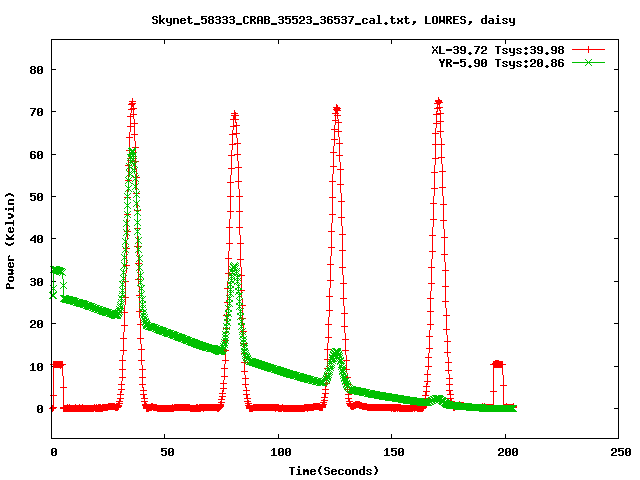The width and height of the screenshot is (640, 480).
Task: Click the third red peak near 125 seconds
Action: click(337, 109)
